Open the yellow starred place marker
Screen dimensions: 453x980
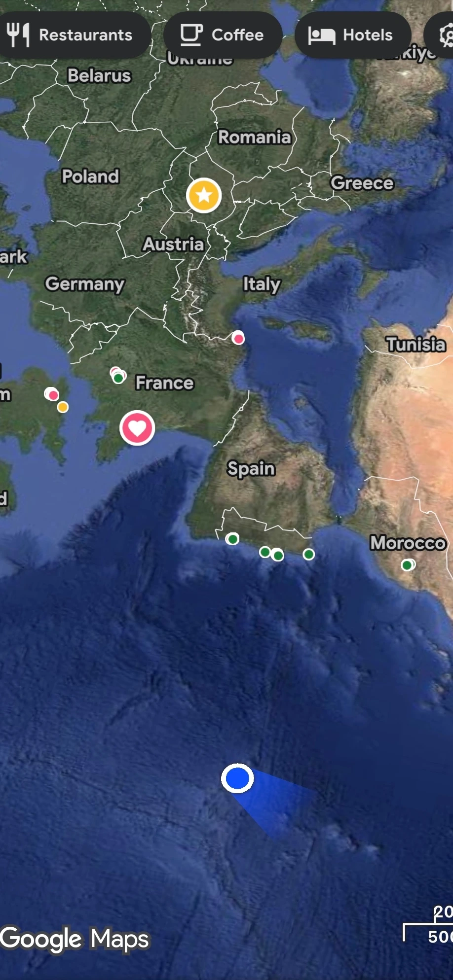click(x=204, y=196)
